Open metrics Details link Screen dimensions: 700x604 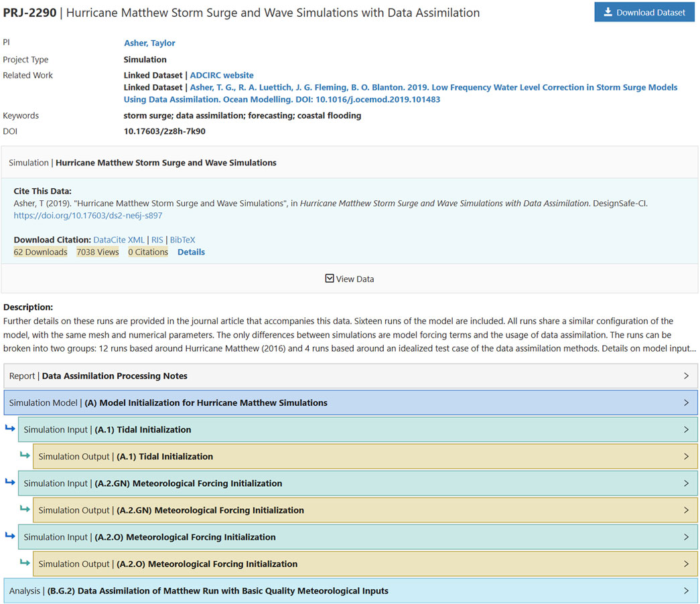(191, 252)
